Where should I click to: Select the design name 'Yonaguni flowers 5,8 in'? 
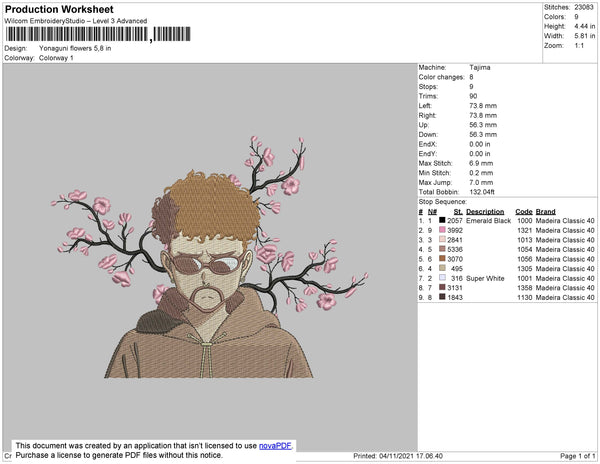pos(75,49)
